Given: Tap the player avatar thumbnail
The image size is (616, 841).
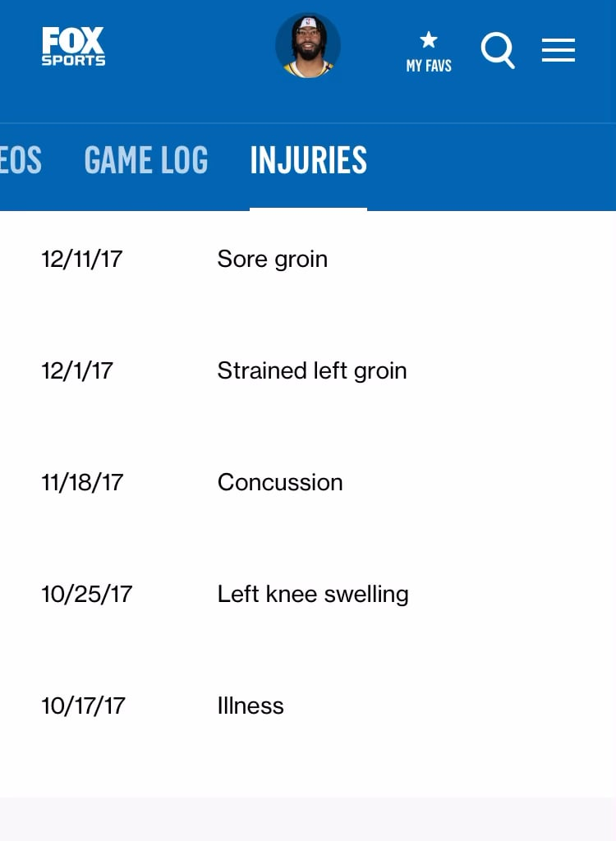Looking at the screenshot, I should 308,46.
